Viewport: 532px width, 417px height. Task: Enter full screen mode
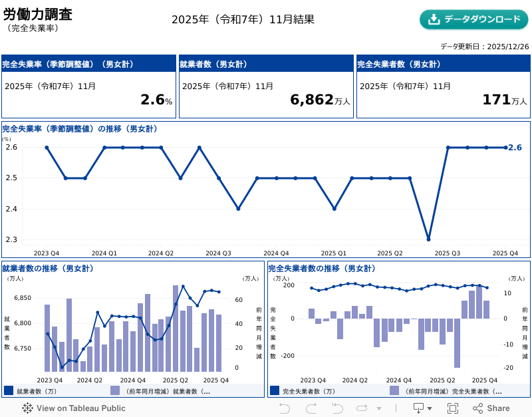click(x=453, y=408)
